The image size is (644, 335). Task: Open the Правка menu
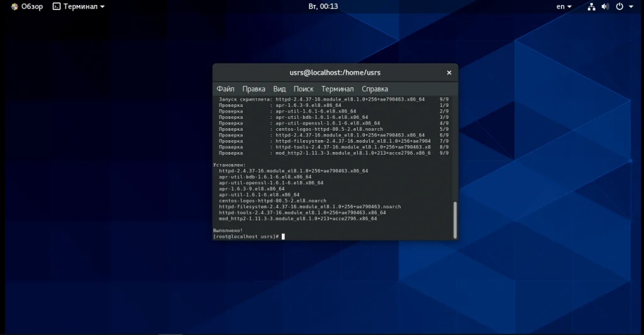click(253, 89)
